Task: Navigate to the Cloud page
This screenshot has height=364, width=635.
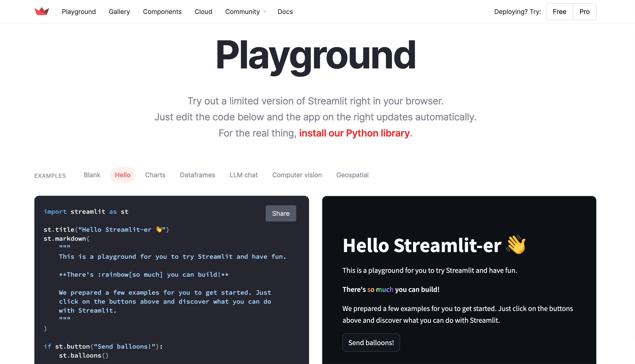Action: 203,12
